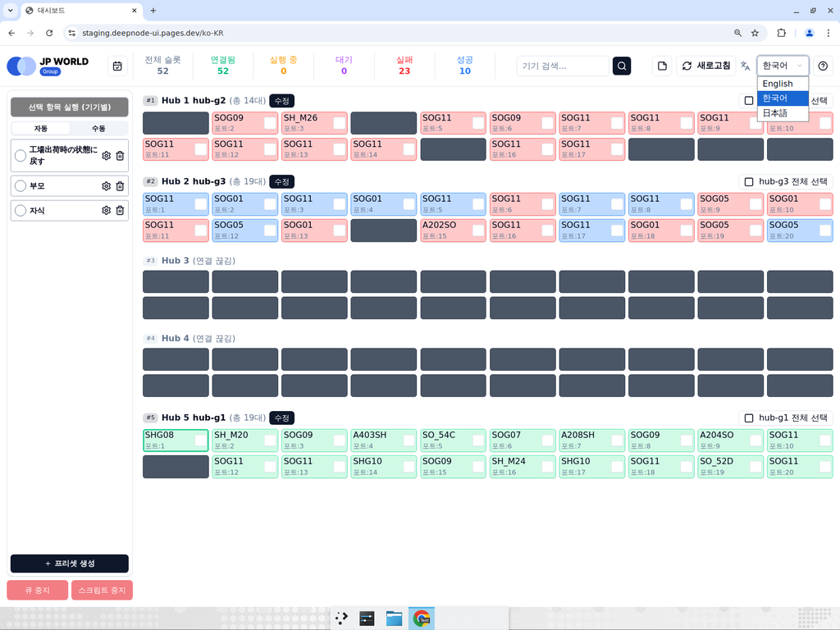Open the settings mixer app in taskbar
Screen dimensions: 840x630
(367, 619)
